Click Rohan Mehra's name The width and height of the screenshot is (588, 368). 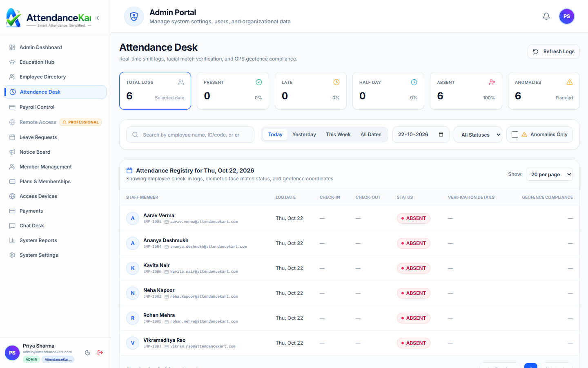159,315
